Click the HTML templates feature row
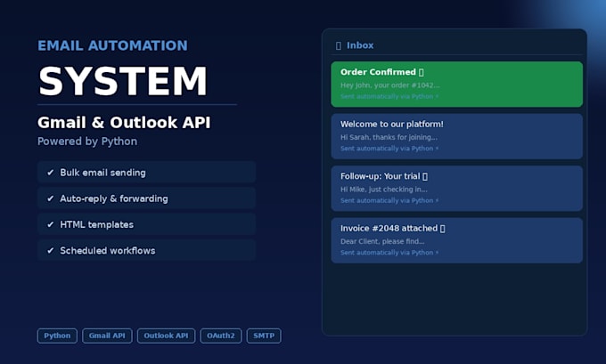The height and width of the screenshot is (364, 606). tap(146, 224)
